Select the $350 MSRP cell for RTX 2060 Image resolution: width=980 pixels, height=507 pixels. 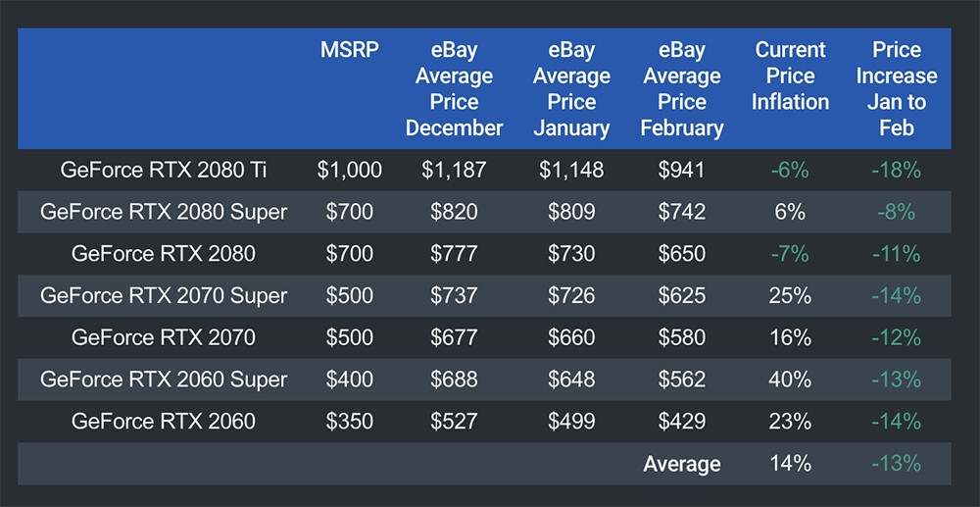[x=349, y=422]
